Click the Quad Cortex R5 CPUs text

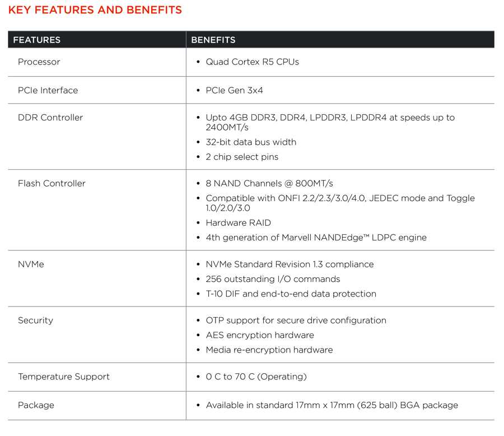coord(253,62)
